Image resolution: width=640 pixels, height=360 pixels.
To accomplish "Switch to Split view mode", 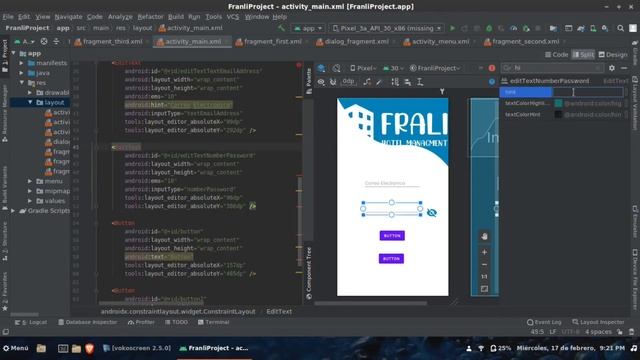I will click(x=583, y=54).
